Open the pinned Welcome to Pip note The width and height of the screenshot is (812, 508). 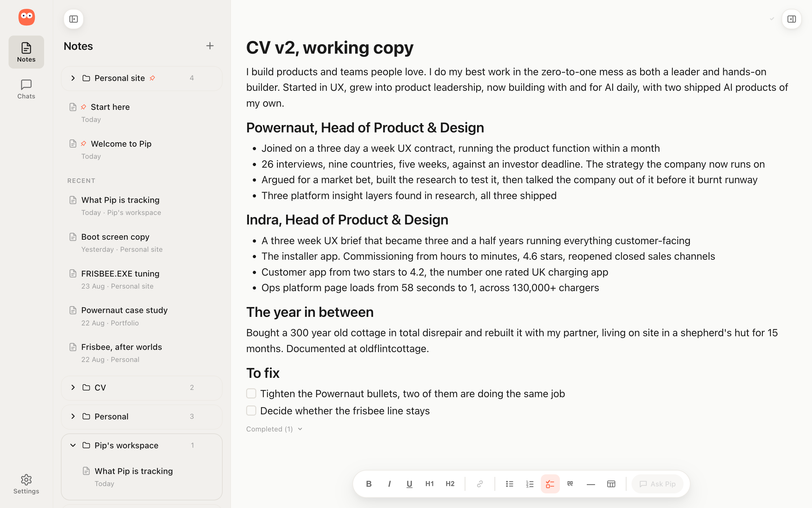[141, 150]
